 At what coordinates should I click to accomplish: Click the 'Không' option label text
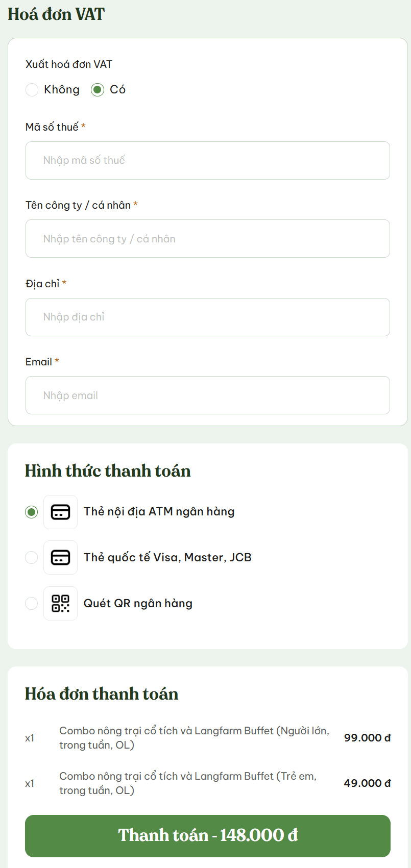tap(62, 90)
